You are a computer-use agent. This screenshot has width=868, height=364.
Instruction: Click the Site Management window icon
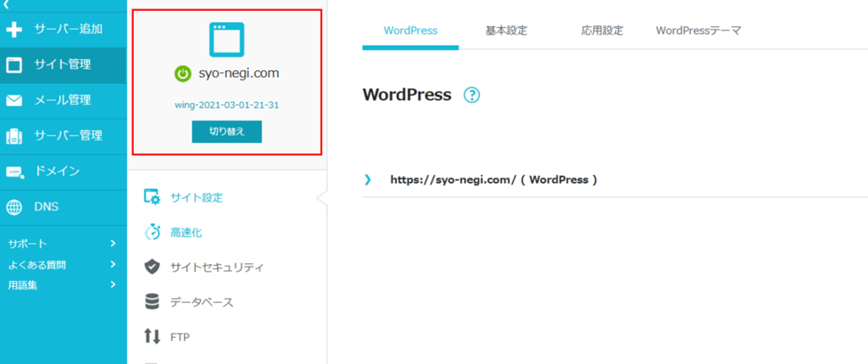point(14,64)
